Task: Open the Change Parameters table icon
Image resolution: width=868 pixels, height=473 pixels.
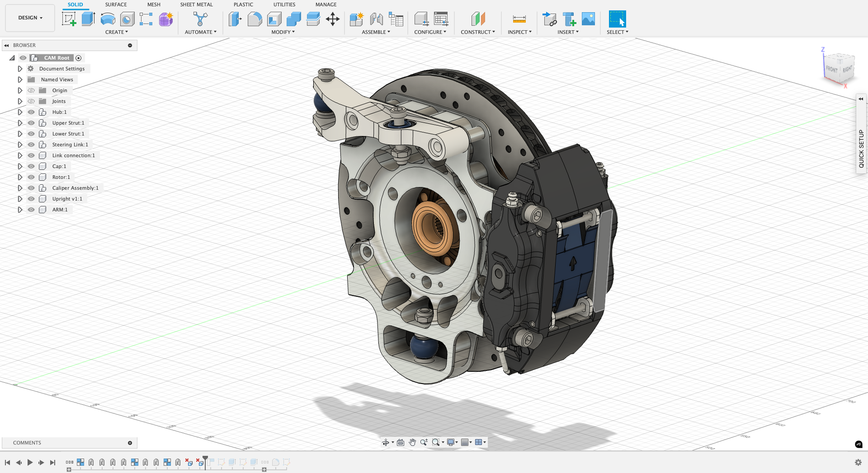Action: 441,19
